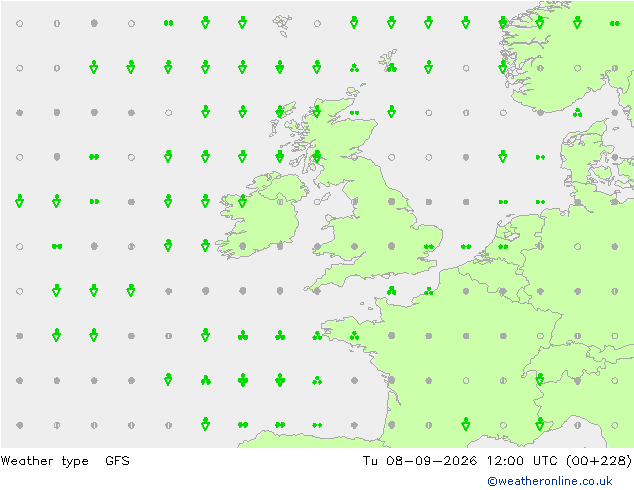The image size is (634, 490).
Task: Select the (00+228) forecast offset text
Action: [599, 460]
